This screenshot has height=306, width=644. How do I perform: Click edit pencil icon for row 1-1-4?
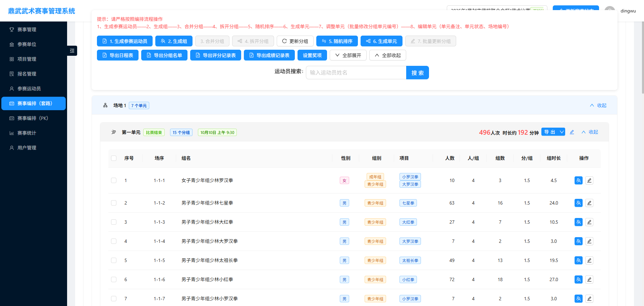click(x=589, y=241)
